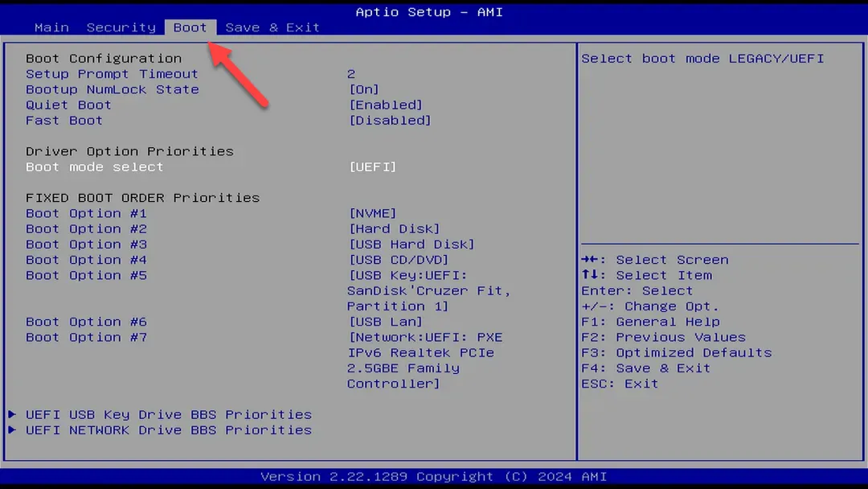Click the +/-: Change Opt. hint
868x489 pixels.
coord(650,306)
